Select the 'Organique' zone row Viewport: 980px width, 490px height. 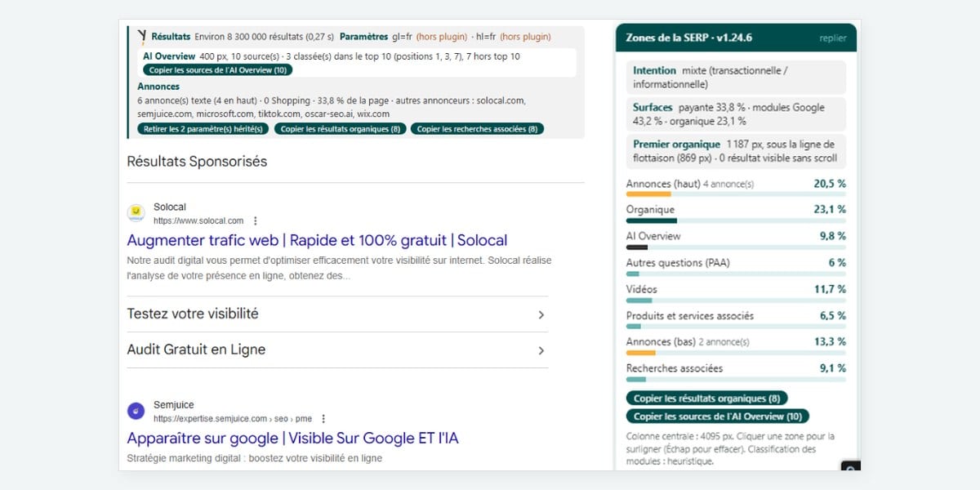point(736,213)
